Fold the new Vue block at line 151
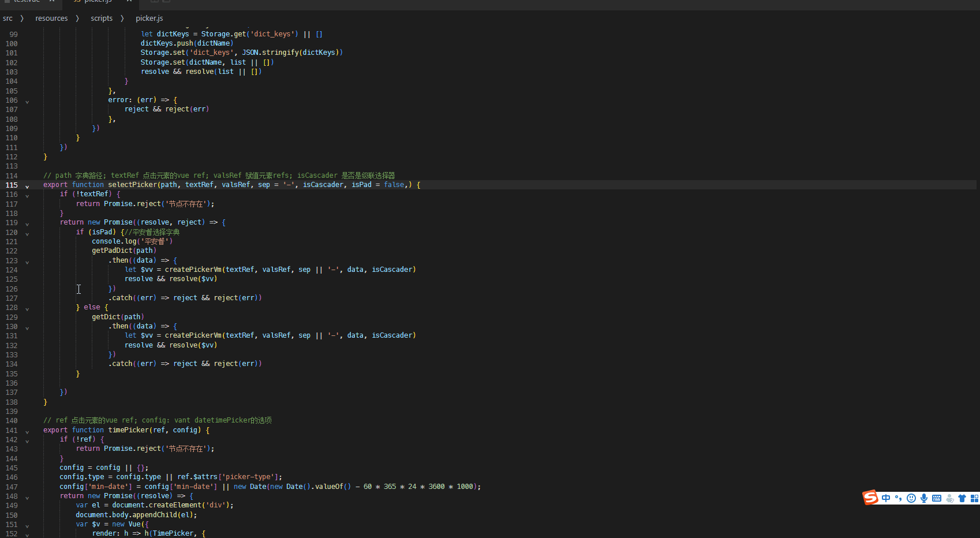980x538 pixels. coord(27,525)
